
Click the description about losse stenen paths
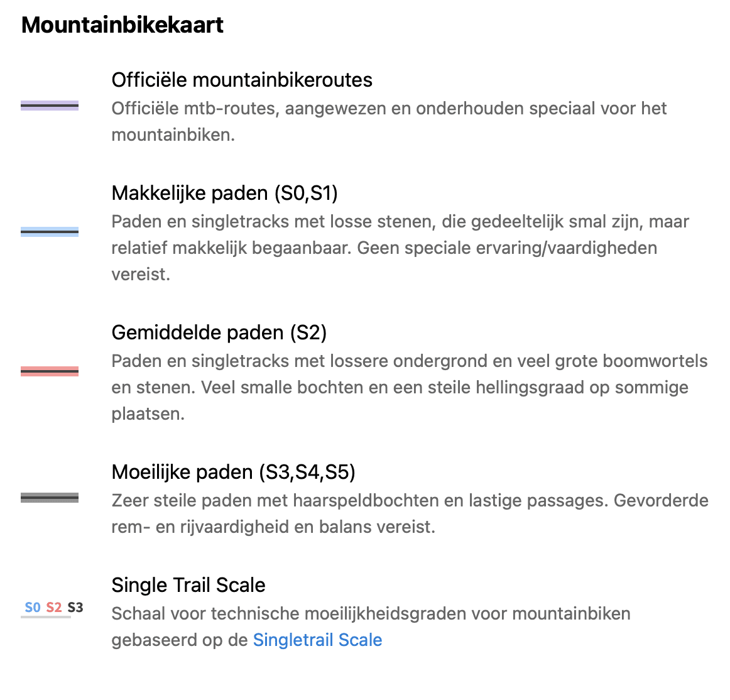(400, 248)
